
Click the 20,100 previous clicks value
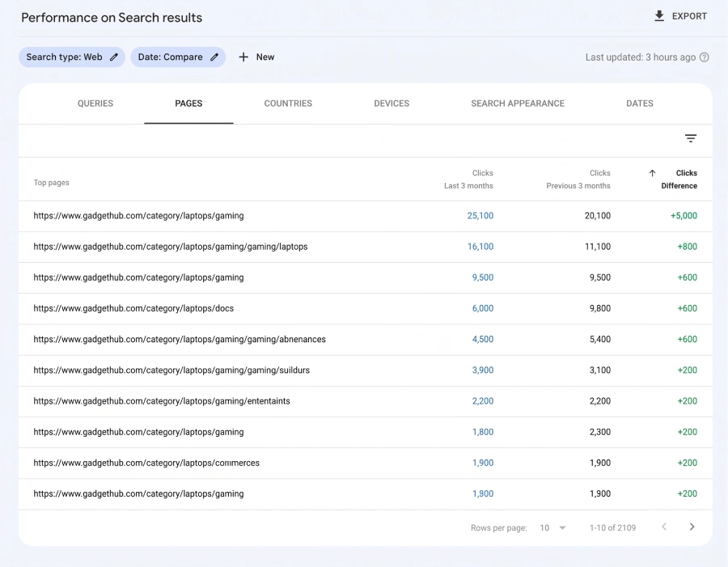598,215
